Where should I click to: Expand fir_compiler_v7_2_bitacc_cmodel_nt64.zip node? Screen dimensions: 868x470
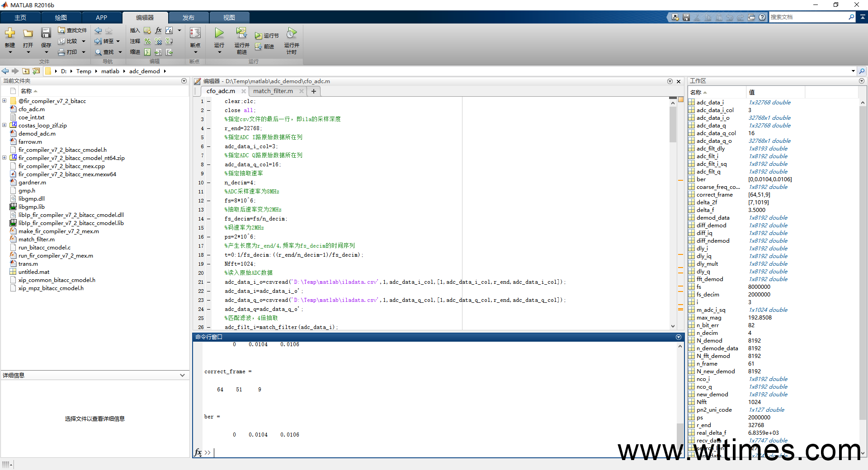point(5,158)
